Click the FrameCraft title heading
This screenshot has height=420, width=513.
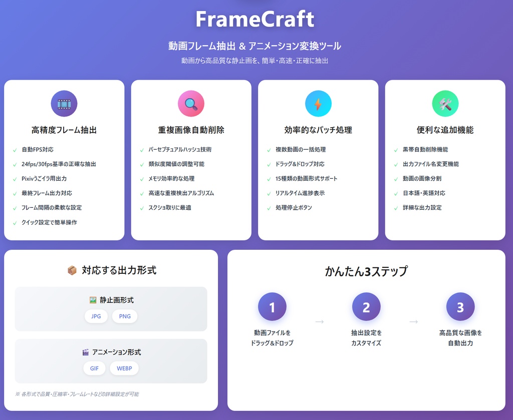pos(256,20)
